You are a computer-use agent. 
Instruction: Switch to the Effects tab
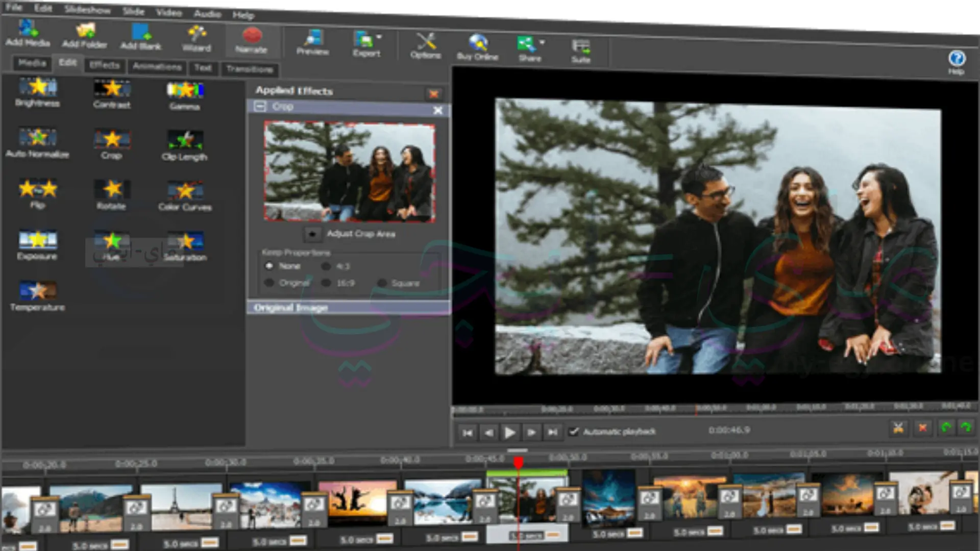point(104,65)
